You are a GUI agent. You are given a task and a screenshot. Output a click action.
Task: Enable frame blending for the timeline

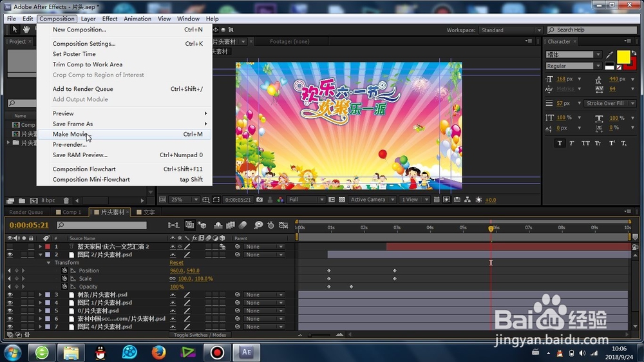pos(231,225)
